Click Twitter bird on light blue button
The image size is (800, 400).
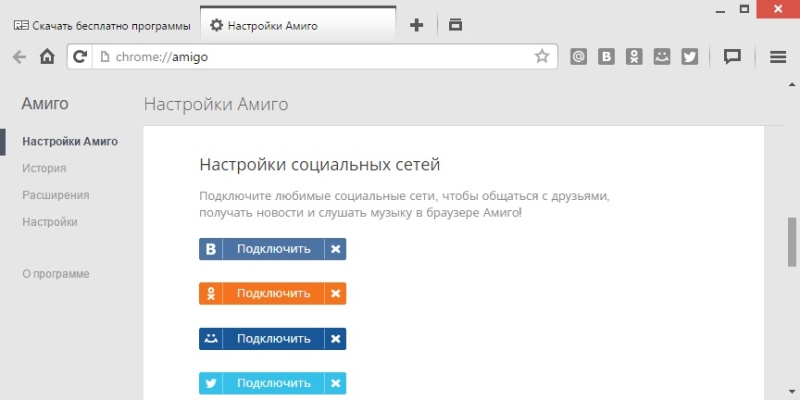(x=211, y=383)
